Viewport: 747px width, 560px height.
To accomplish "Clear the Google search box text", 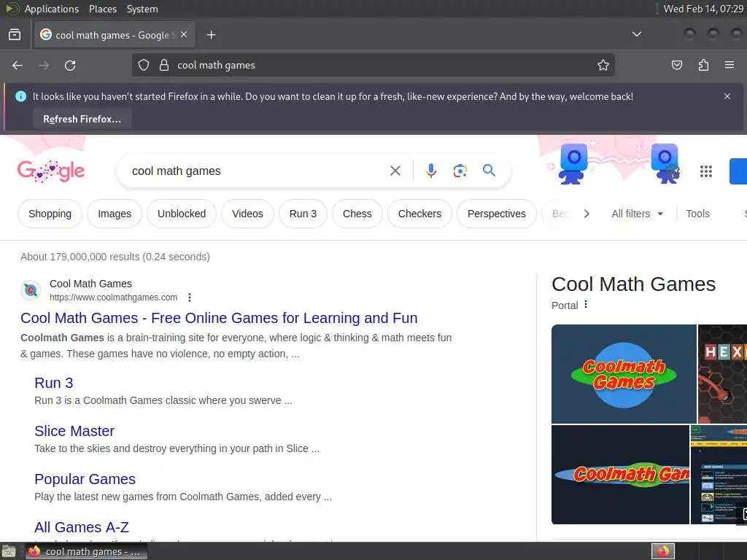I will pos(395,171).
